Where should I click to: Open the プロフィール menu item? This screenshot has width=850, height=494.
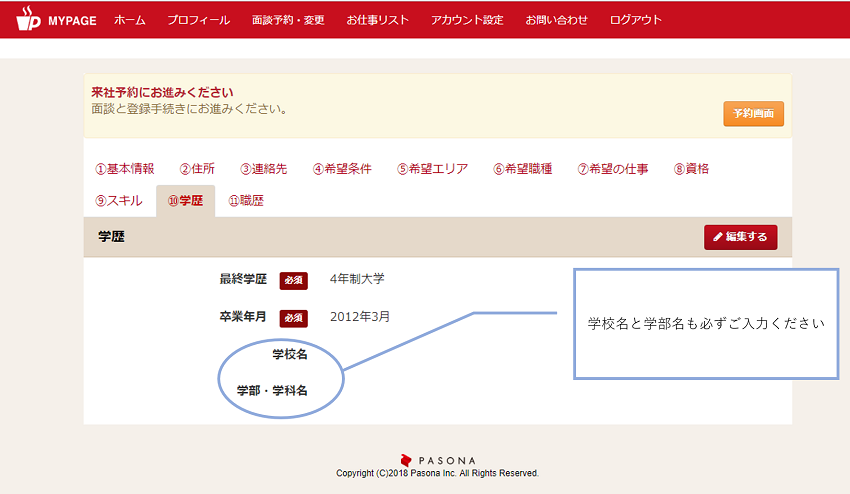(x=198, y=20)
